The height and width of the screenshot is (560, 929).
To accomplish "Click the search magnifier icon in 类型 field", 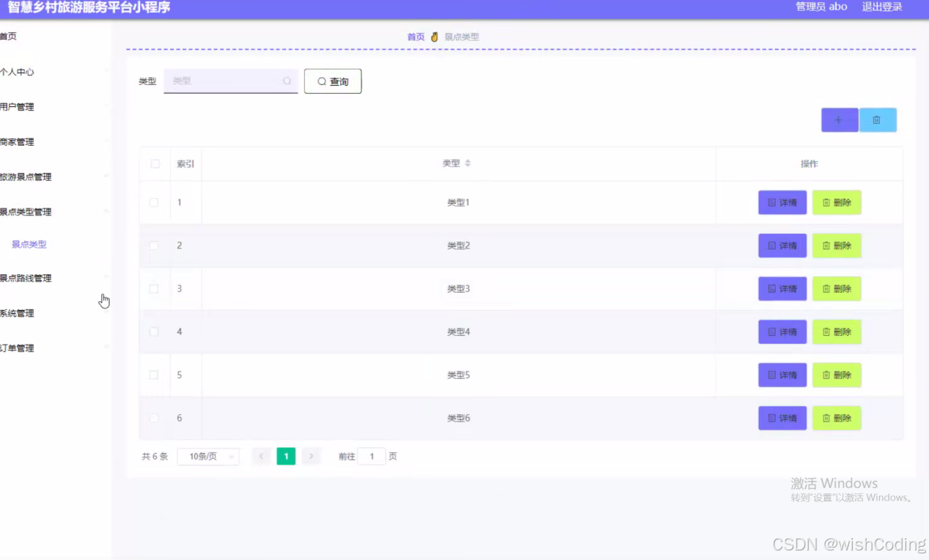I will [287, 81].
